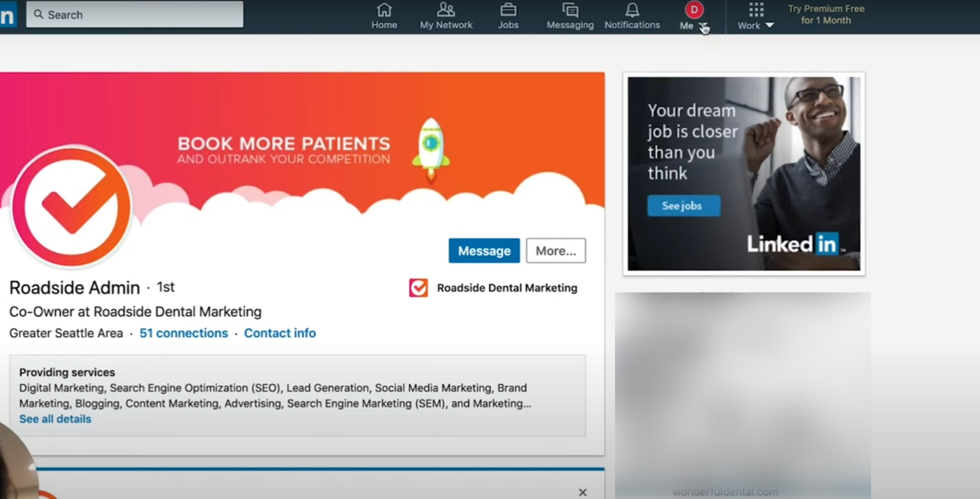Viewport: 980px width, 499px height.
Task: Click the LinkedIn logo icon
Action: pyautogui.click(x=7, y=15)
